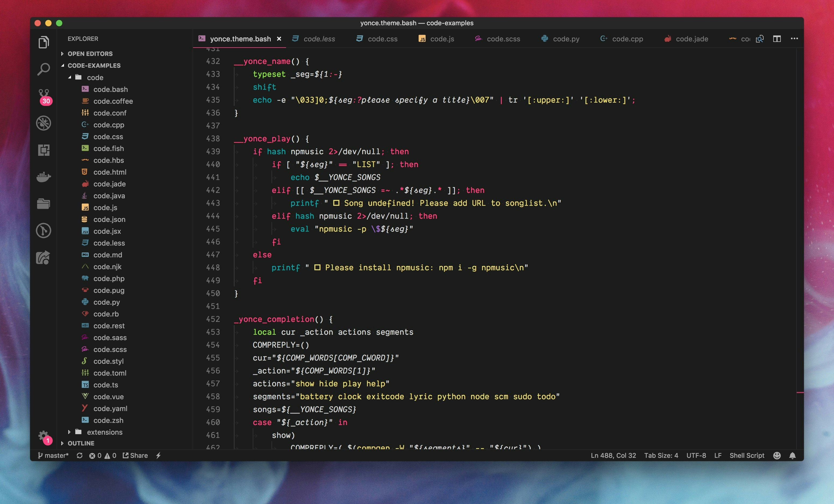Click the Manage gear icon
Image resolution: width=834 pixels, height=504 pixels.
click(x=43, y=435)
